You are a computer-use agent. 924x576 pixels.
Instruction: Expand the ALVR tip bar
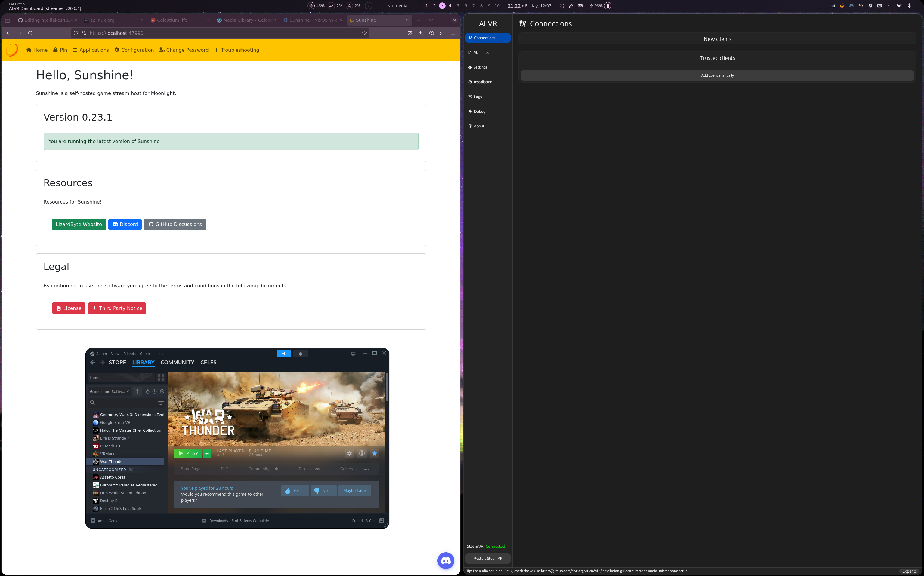point(909,571)
